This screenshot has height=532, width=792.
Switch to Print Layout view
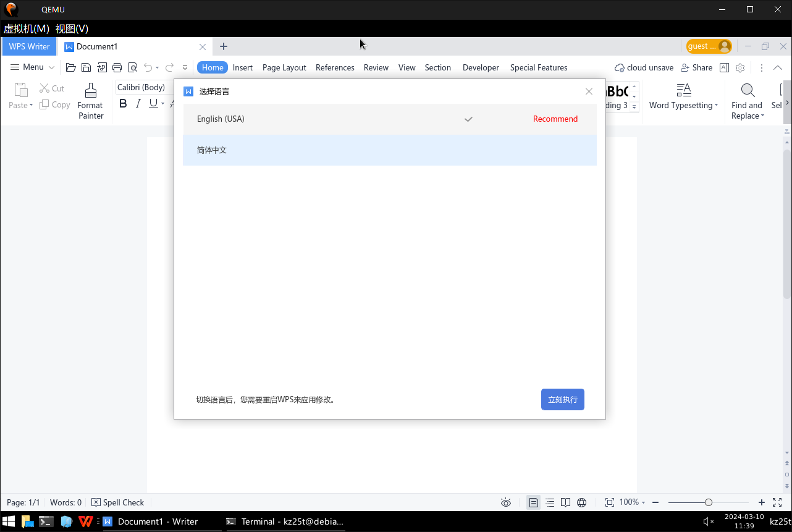[x=533, y=502]
